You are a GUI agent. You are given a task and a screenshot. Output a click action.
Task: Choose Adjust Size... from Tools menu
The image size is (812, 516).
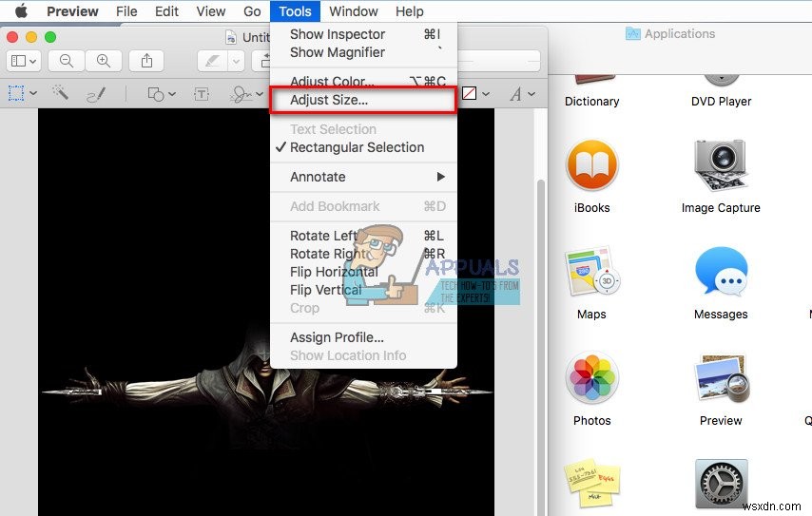(363, 100)
